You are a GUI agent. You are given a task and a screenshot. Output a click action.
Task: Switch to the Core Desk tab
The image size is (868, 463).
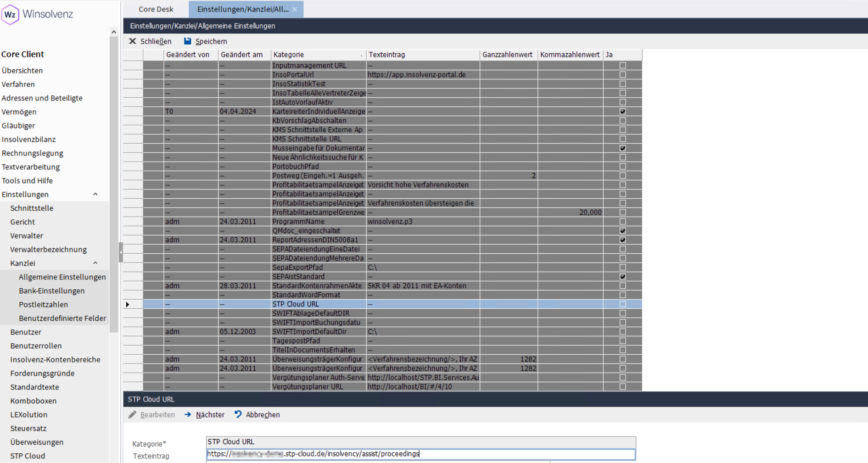click(156, 9)
